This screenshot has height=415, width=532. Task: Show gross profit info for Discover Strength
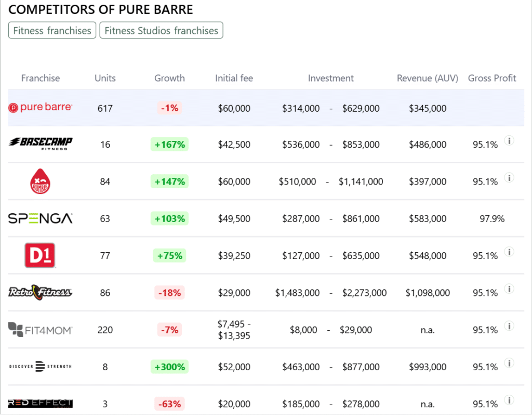509,362
